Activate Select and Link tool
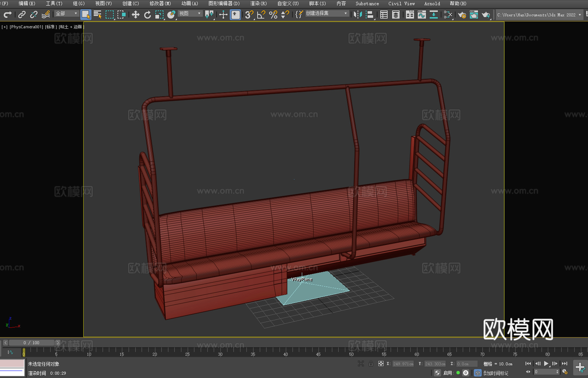 pos(22,14)
